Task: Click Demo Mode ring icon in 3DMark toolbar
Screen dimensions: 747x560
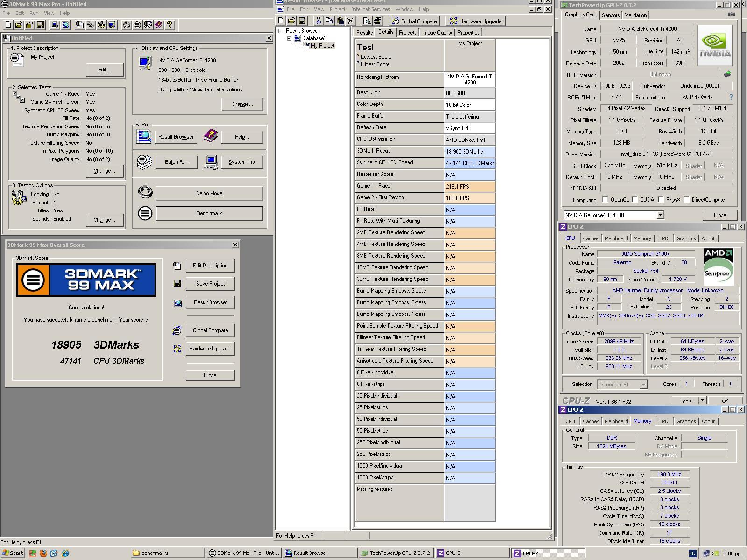Action: tap(127, 25)
